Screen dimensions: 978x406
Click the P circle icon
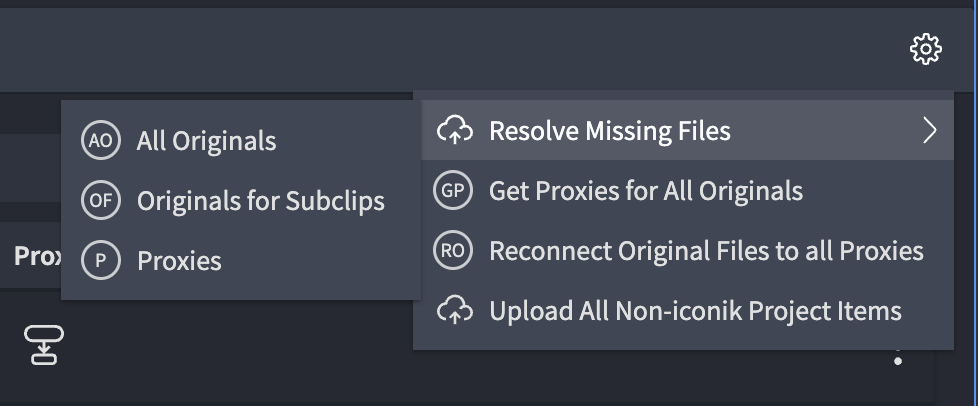(101, 260)
